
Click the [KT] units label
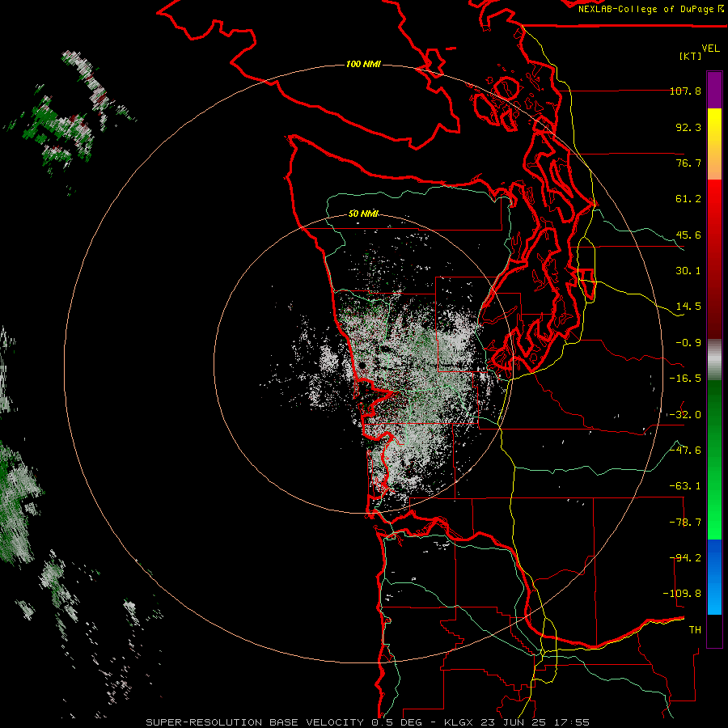coord(691,56)
